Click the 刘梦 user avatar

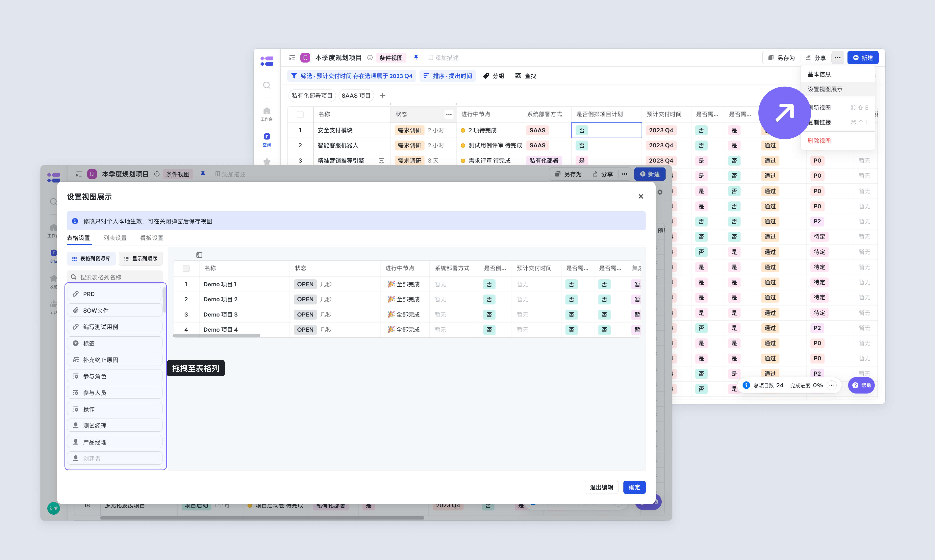point(54,508)
